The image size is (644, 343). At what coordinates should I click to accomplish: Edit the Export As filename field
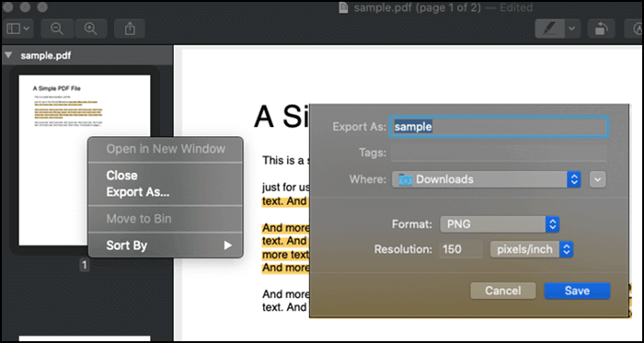[x=499, y=127]
